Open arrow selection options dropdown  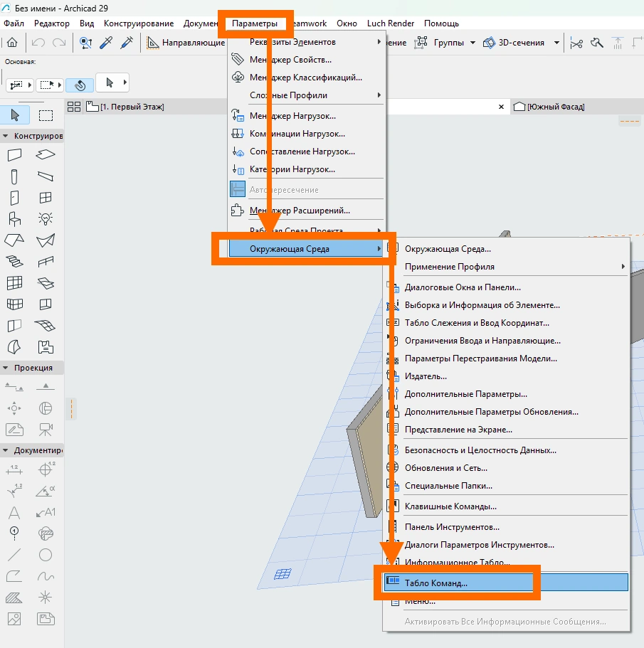click(125, 83)
